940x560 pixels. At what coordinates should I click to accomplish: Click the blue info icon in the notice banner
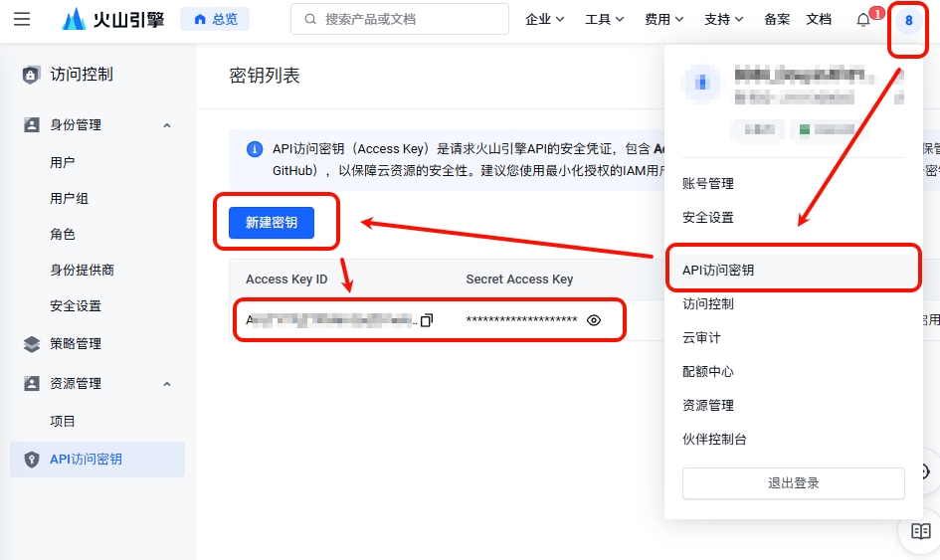pyautogui.click(x=255, y=148)
